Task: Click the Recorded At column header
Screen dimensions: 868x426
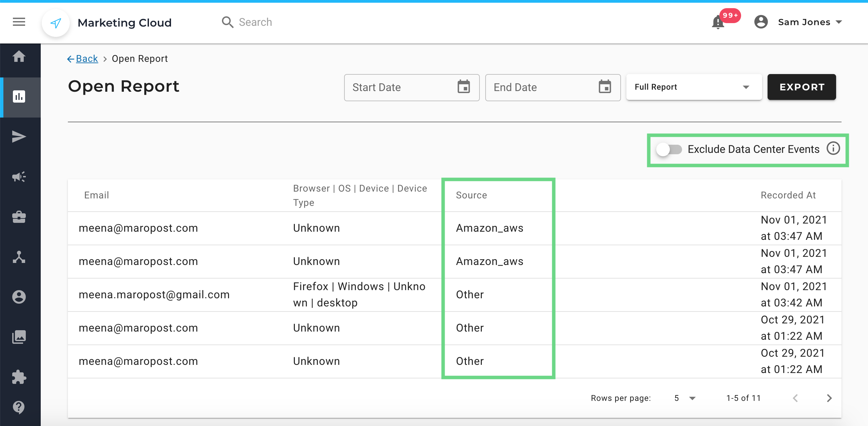Action: 788,195
